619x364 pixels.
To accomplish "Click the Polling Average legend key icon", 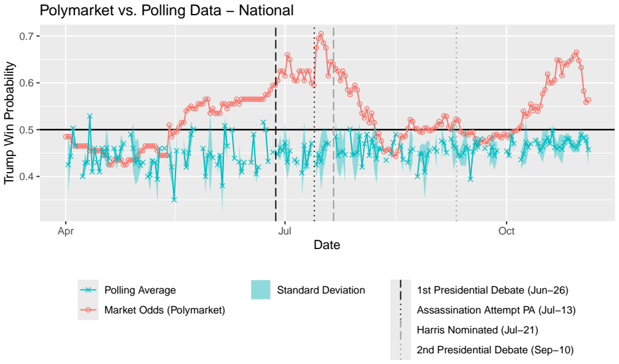I will 88,290.
